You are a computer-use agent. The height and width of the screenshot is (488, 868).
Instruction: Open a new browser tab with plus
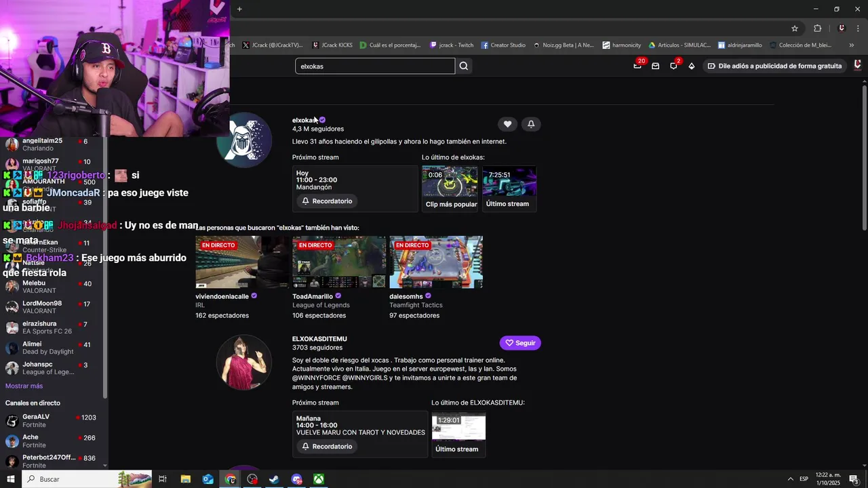tap(239, 9)
